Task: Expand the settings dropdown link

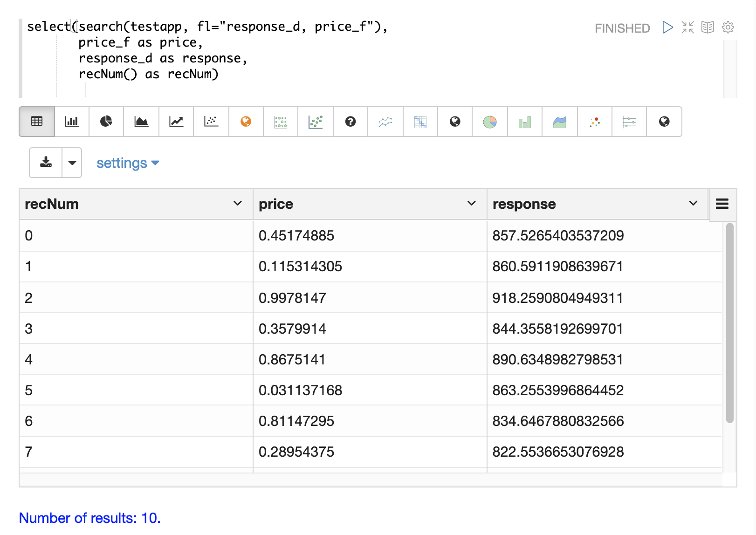Action: 128,163
